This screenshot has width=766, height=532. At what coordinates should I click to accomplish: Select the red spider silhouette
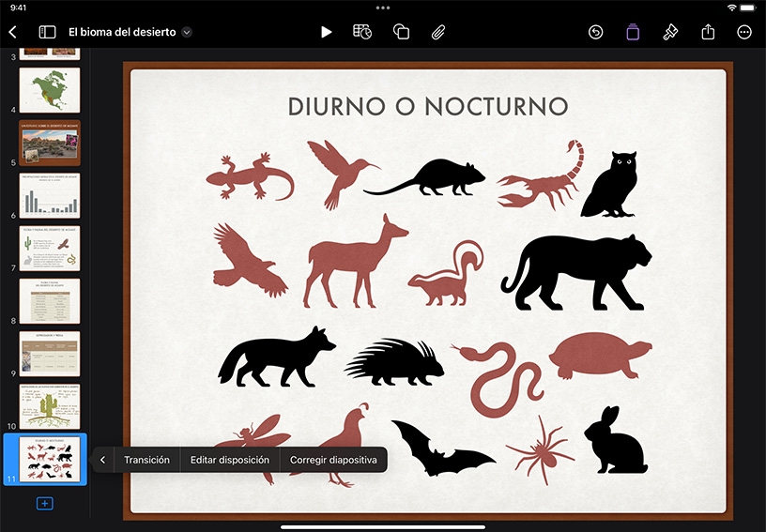tap(541, 451)
